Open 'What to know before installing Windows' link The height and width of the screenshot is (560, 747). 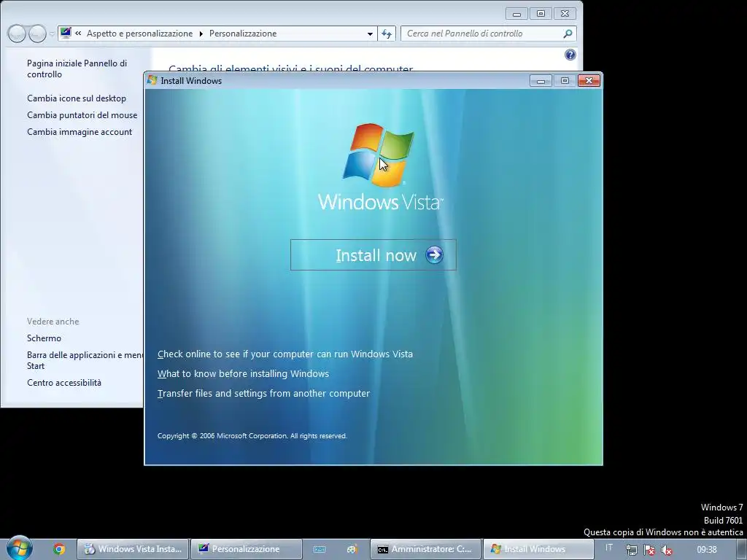(243, 374)
